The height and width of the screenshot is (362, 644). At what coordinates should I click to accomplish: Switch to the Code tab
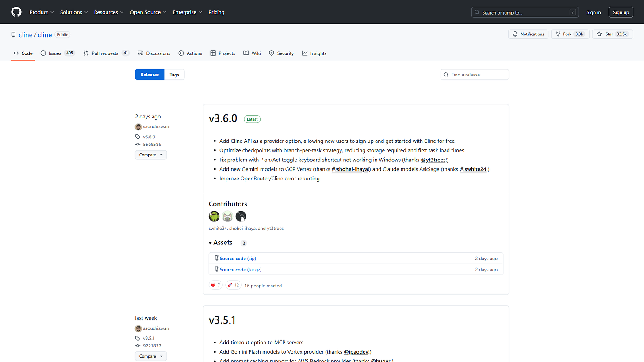coord(23,53)
